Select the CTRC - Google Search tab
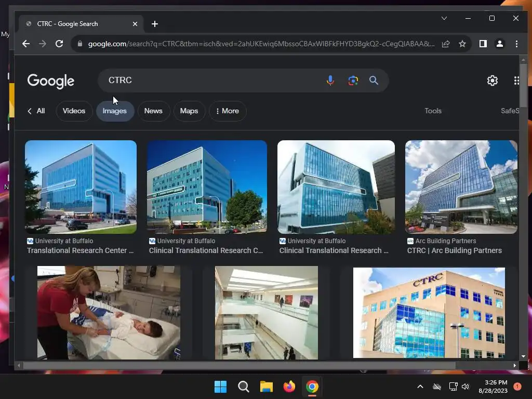 [82, 24]
